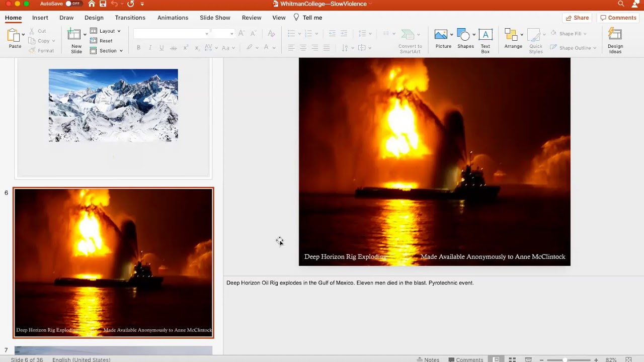Align text to the left
Viewport: 644px width, 362px height.
(291, 48)
